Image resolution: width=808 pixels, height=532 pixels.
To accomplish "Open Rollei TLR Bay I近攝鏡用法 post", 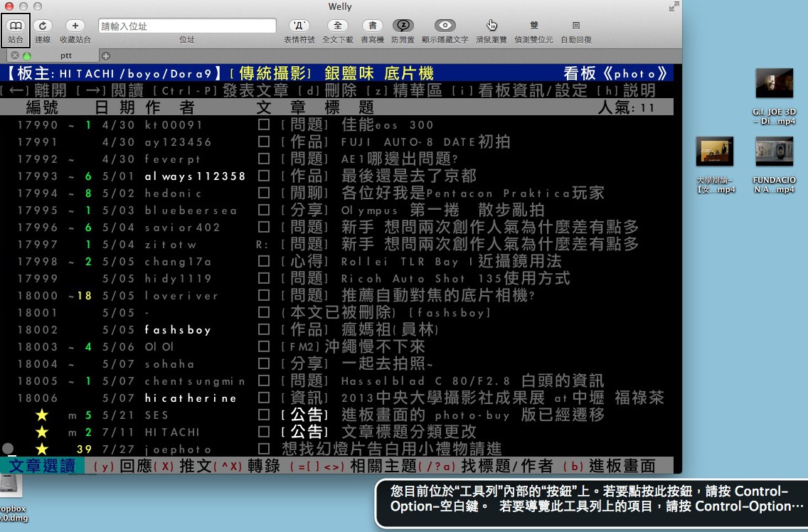I will coord(452,261).
